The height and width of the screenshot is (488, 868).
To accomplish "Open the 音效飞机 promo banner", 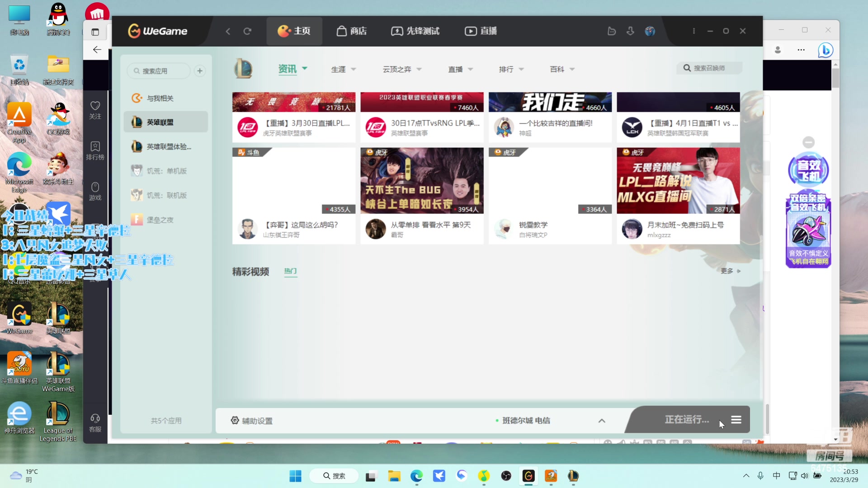I will 808,210.
